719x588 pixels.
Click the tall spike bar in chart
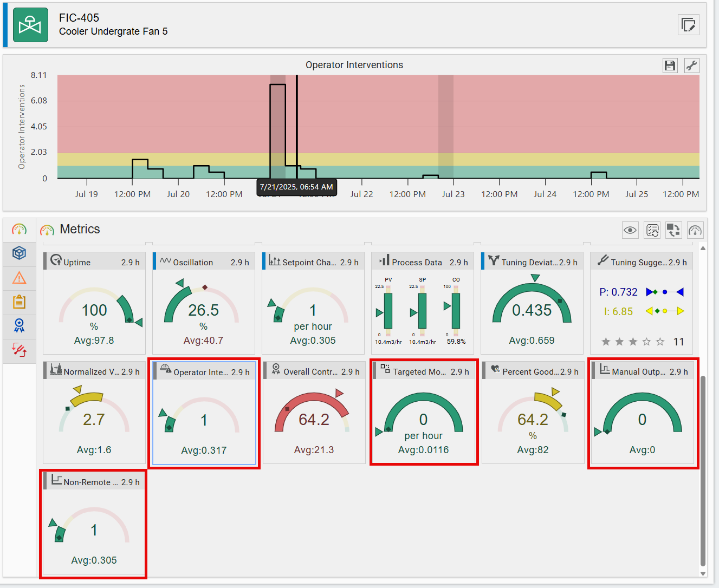[x=278, y=132]
